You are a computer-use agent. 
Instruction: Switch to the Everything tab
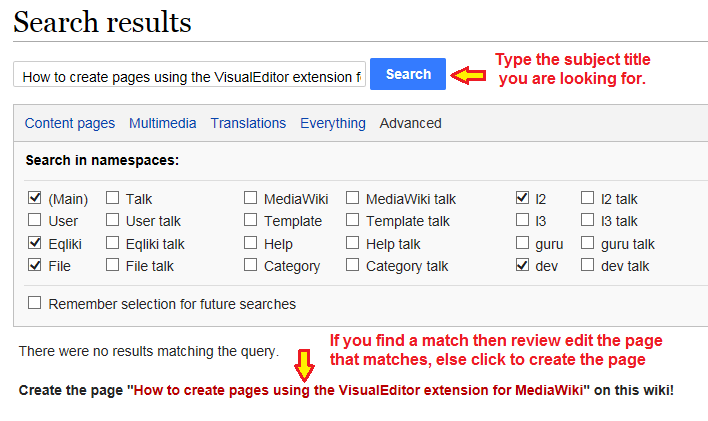coord(333,123)
